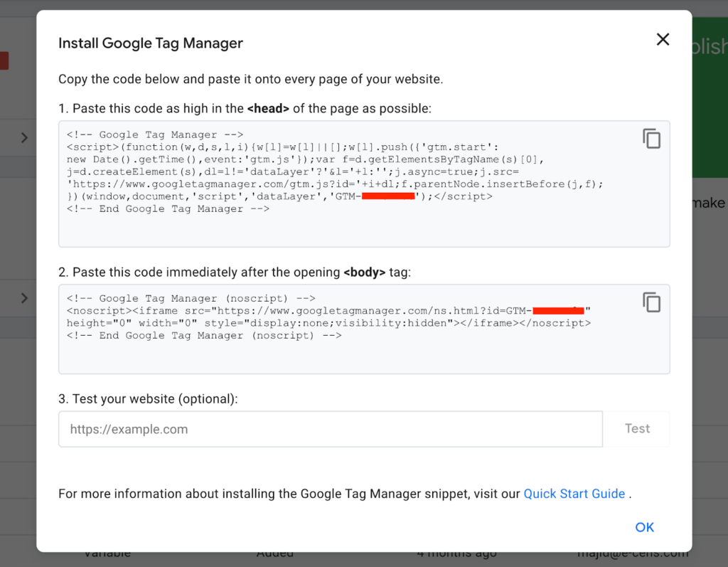Open the Quick Start Guide link

point(574,493)
